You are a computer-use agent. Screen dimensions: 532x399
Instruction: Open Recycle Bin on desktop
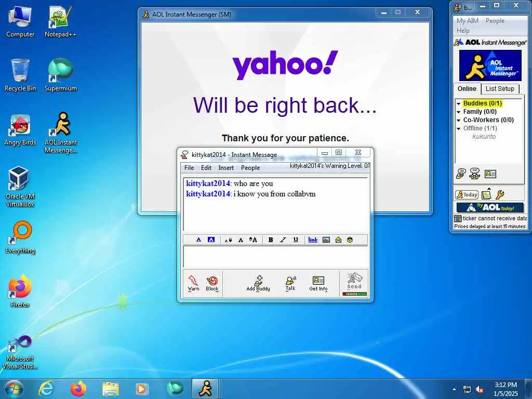20,75
